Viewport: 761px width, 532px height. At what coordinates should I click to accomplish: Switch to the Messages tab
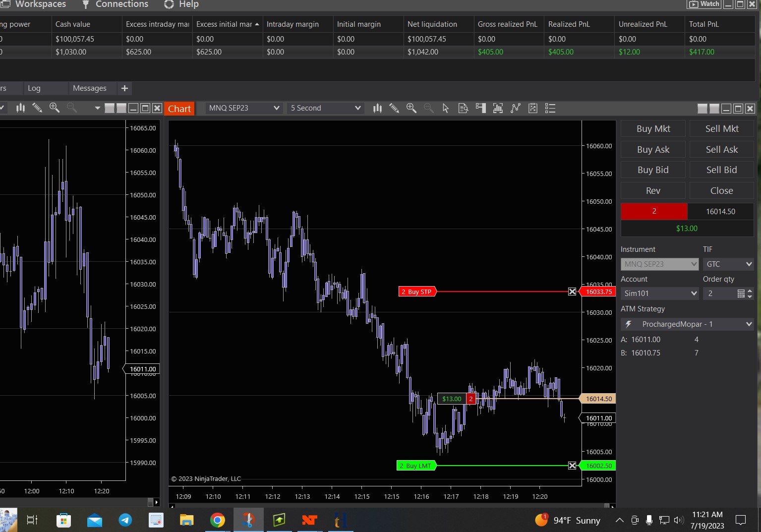89,88
